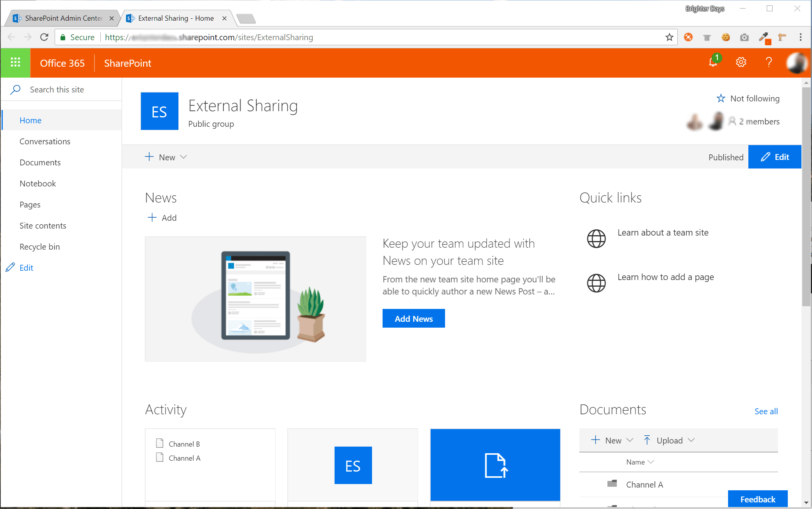Open the user profile avatar
This screenshot has height=509, width=812.
pos(797,62)
